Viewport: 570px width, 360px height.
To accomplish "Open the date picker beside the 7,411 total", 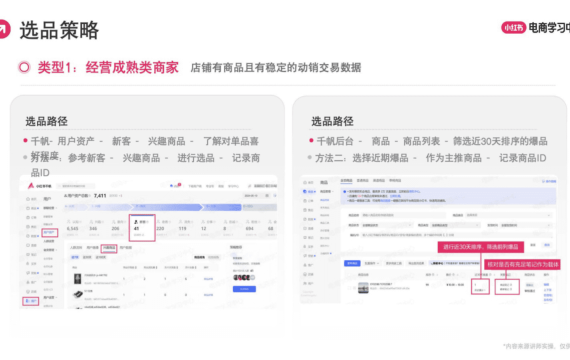I will [x=256, y=196].
